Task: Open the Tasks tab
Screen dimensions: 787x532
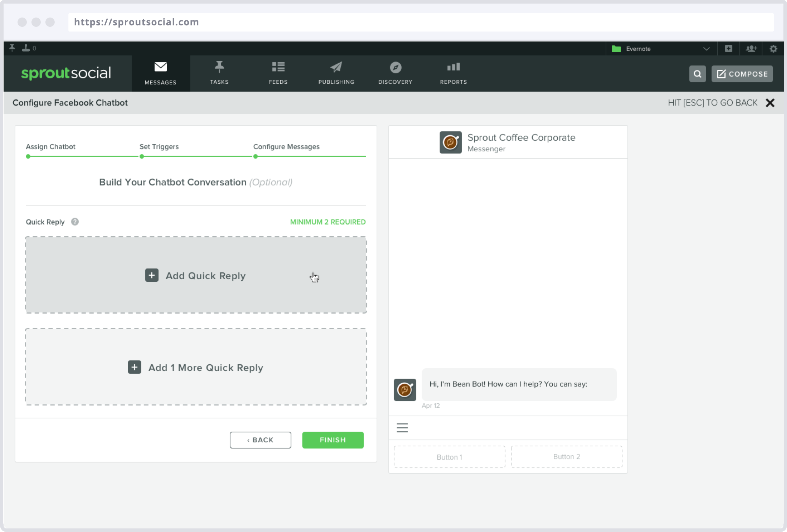Action: click(219, 74)
